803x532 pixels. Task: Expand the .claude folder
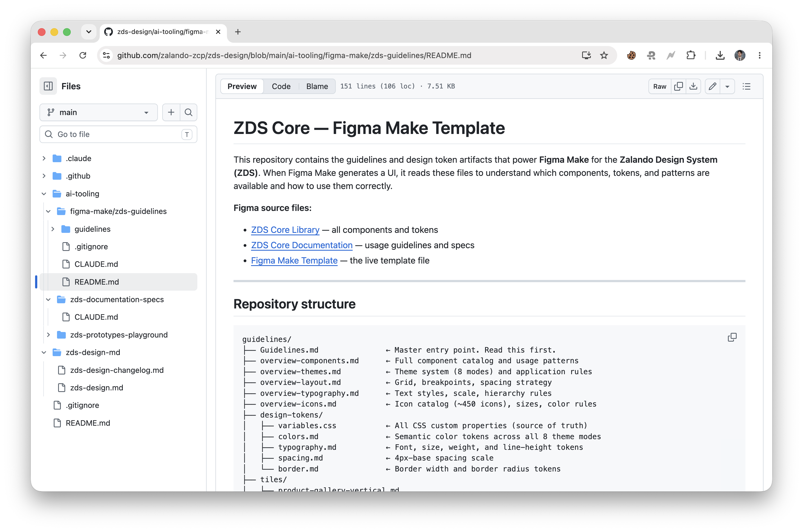click(44, 158)
